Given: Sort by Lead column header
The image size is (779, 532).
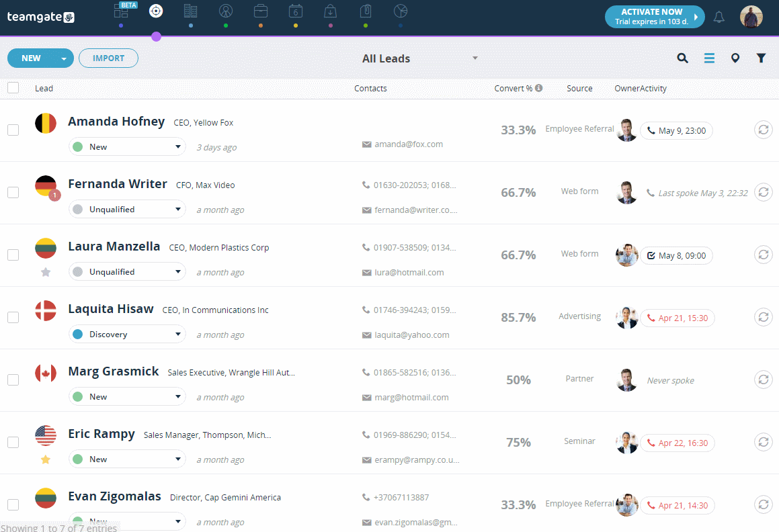Looking at the screenshot, I should coord(44,89).
